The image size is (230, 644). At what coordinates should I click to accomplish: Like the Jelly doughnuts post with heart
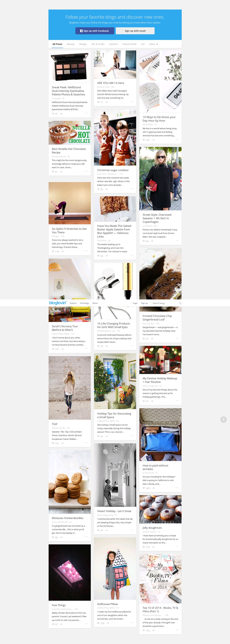pos(144,547)
